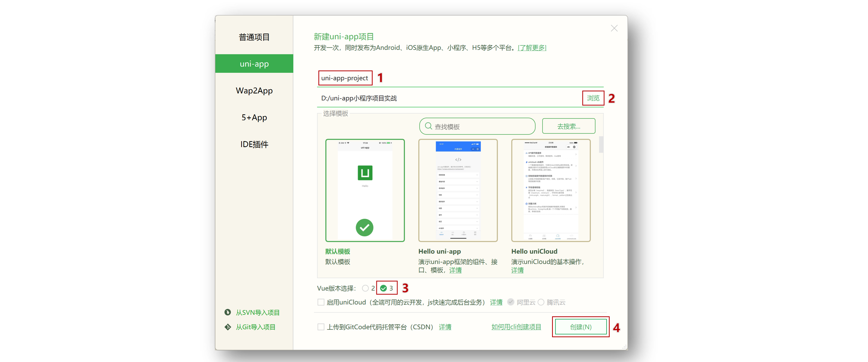The height and width of the screenshot is (362, 868).
Task: Click the 去搜索 button
Action: pos(568,126)
